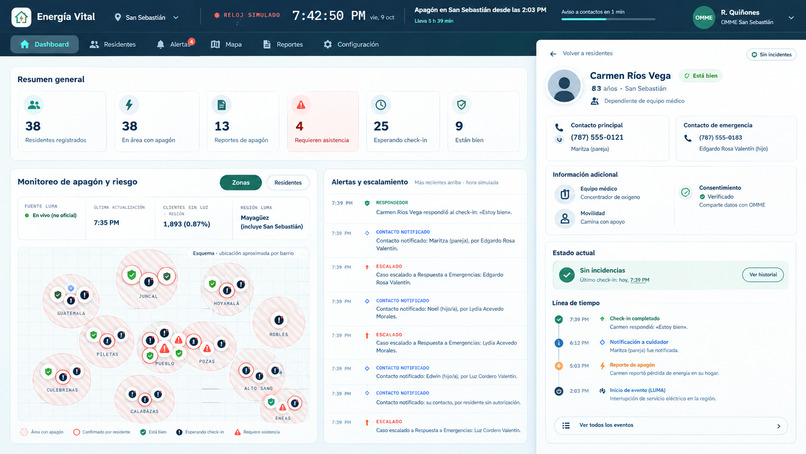
Task: Click the clock icon on Esperando check-in
Action: 380,105
